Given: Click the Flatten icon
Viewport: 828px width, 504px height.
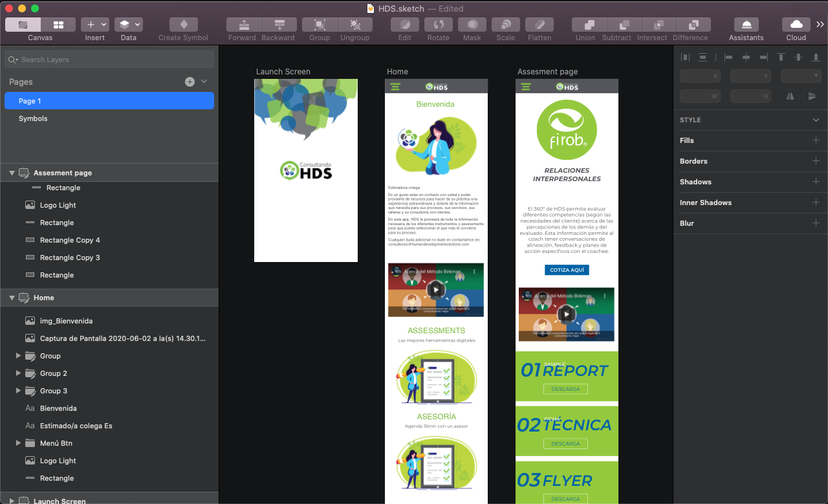Looking at the screenshot, I should (539, 25).
